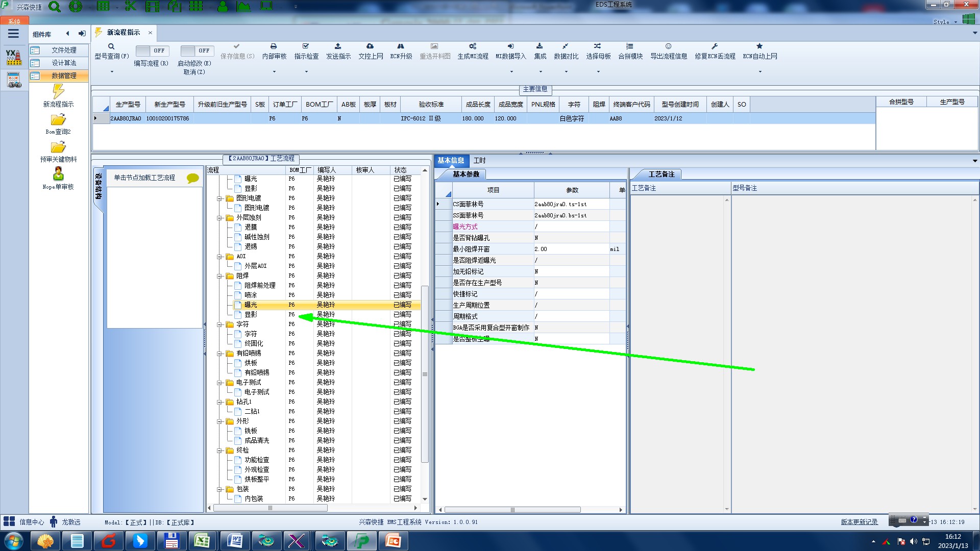This screenshot has height=551, width=980.
Task: Click the 文控上网 cloud icon
Action: tap(370, 46)
